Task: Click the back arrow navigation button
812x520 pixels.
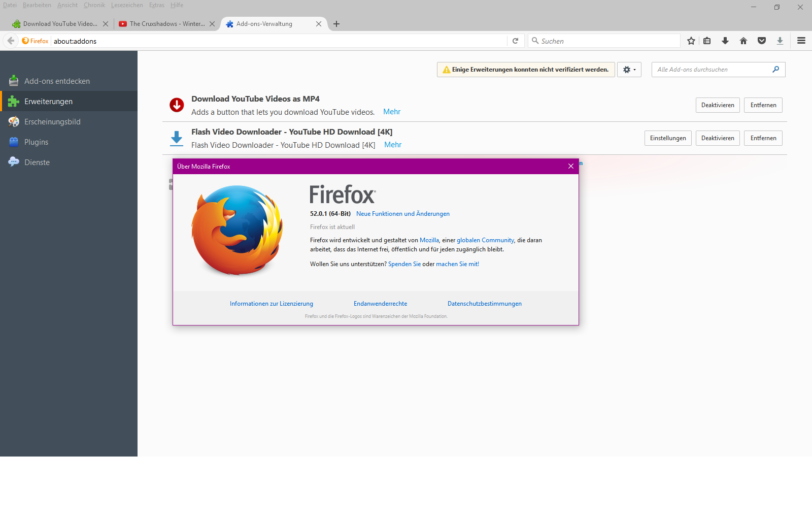Action: pyautogui.click(x=11, y=41)
